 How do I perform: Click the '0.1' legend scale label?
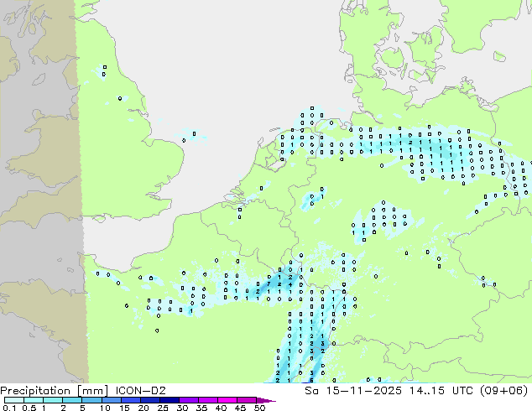click(9, 408)
